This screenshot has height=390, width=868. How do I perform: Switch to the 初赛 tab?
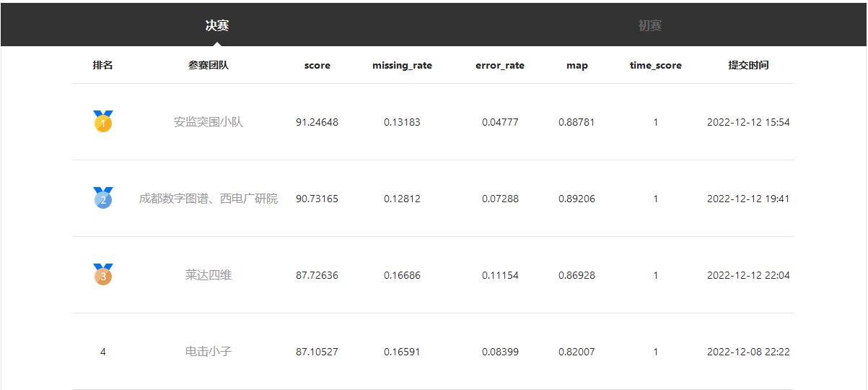650,26
